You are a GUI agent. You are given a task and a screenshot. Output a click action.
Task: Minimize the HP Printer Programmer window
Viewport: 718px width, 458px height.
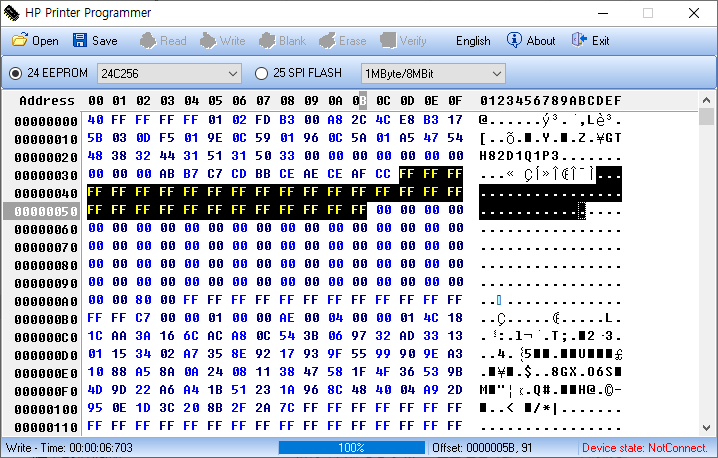603,13
